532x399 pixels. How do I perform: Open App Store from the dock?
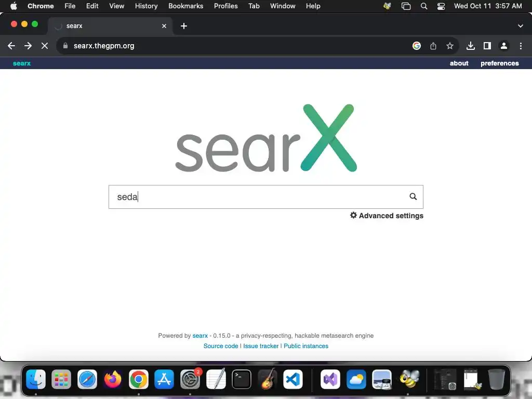[x=164, y=379]
